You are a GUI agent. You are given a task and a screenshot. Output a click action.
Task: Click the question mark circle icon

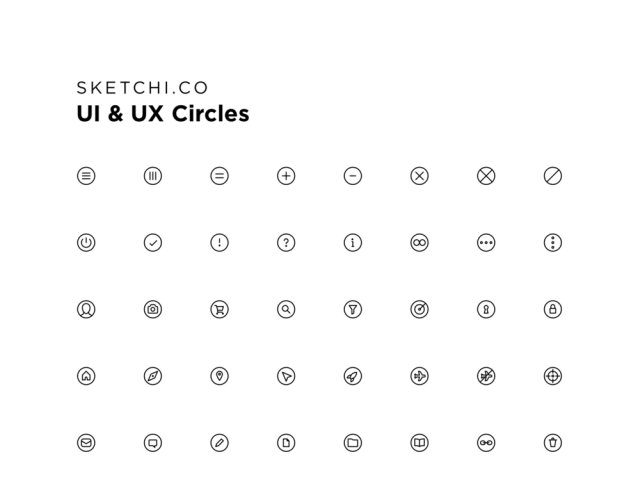(286, 243)
